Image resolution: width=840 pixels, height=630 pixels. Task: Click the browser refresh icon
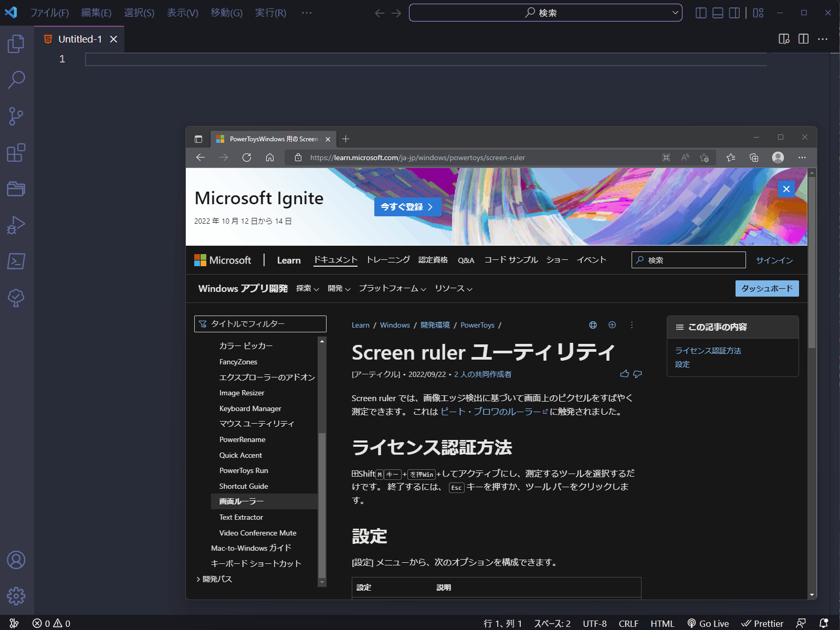[x=247, y=157]
